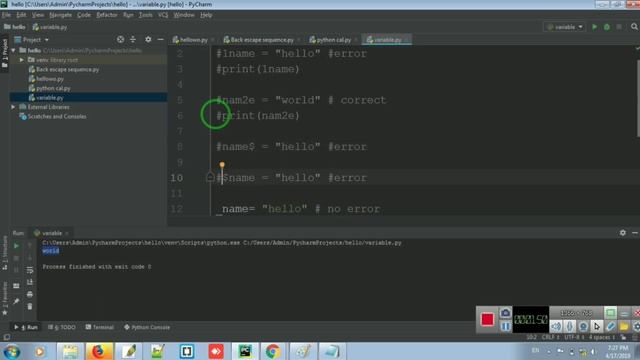
Task: Hide the Project panel with the minus icon
Action: 160,40
